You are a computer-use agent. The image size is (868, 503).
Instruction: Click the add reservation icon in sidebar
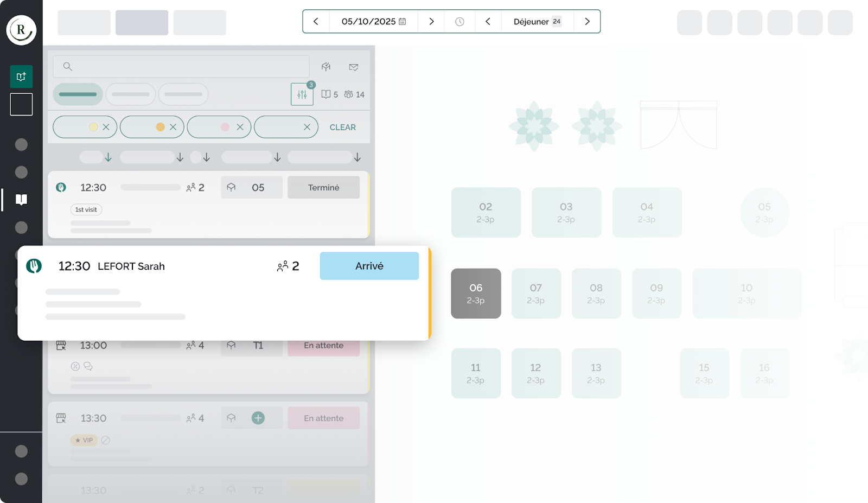(21, 77)
